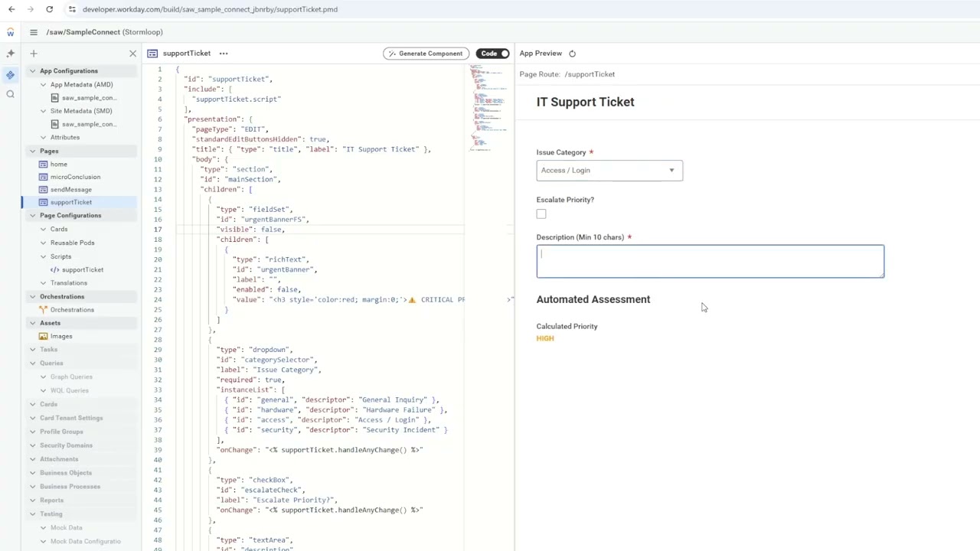
Task: Open the search magnifier icon in sidebar
Action: pos(10,94)
